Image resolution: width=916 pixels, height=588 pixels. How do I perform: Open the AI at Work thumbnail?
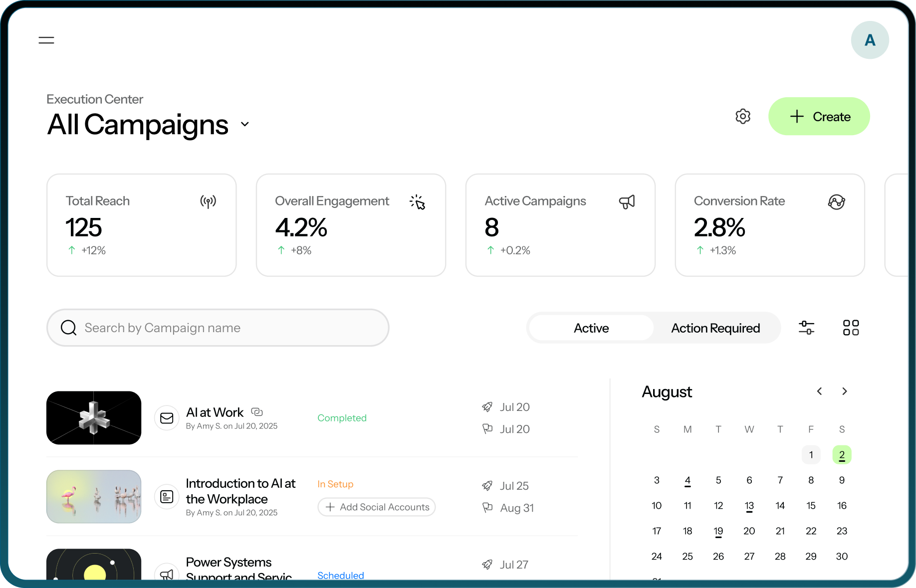click(x=94, y=418)
